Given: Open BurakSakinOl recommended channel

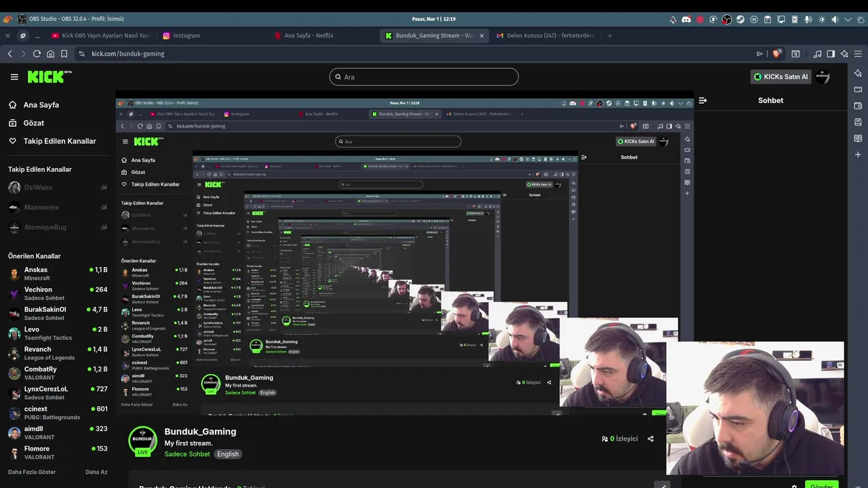Looking at the screenshot, I should click(58, 313).
